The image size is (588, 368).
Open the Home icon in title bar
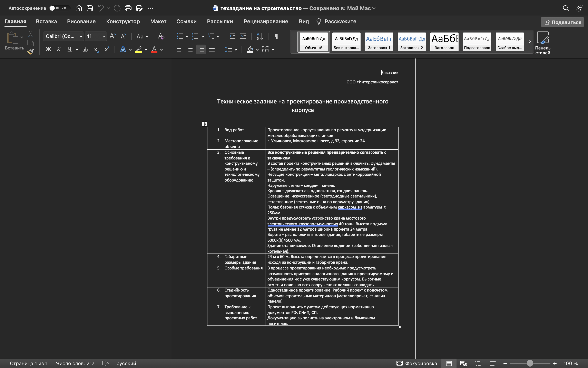pos(78,8)
